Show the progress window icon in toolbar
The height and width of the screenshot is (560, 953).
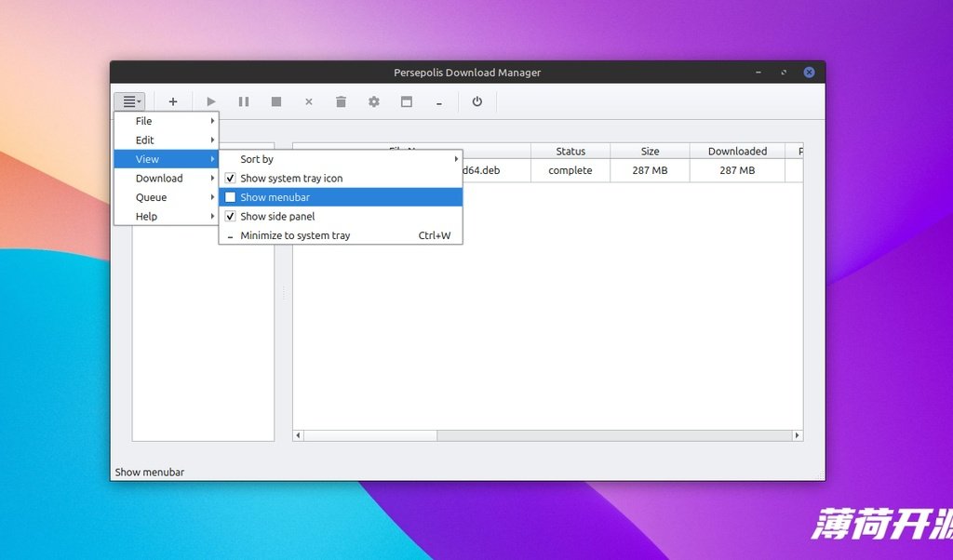point(407,101)
